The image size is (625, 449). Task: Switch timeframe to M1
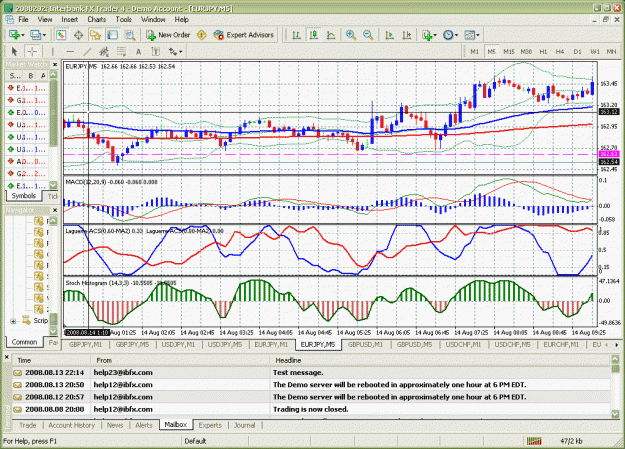[474, 51]
